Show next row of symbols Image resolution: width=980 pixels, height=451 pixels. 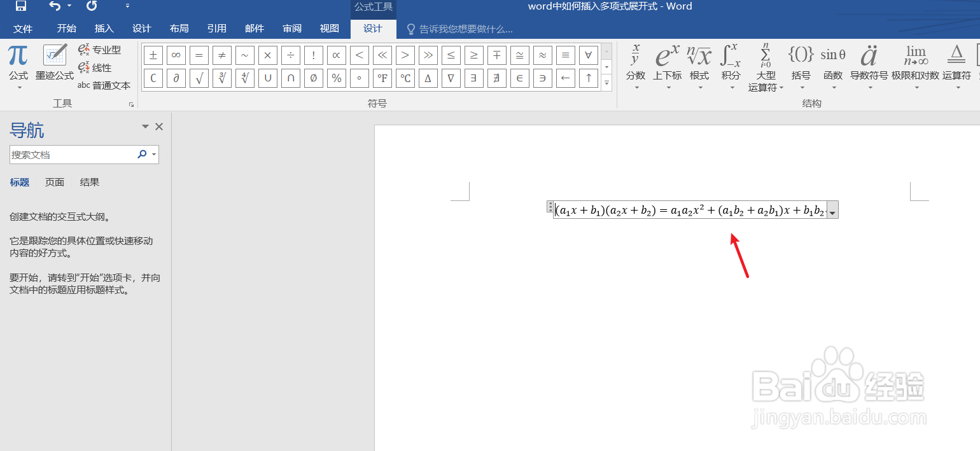pyautogui.click(x=607, y=67)
